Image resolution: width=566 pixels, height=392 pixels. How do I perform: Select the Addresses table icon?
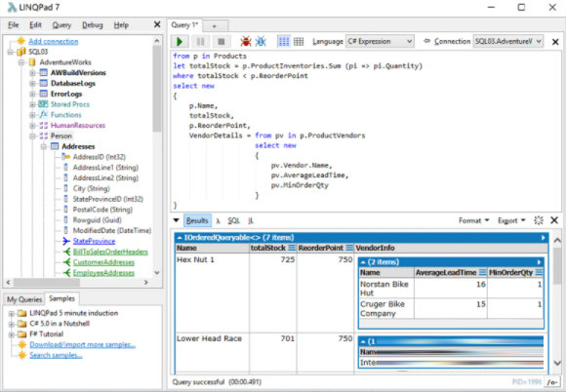[55, 146]
